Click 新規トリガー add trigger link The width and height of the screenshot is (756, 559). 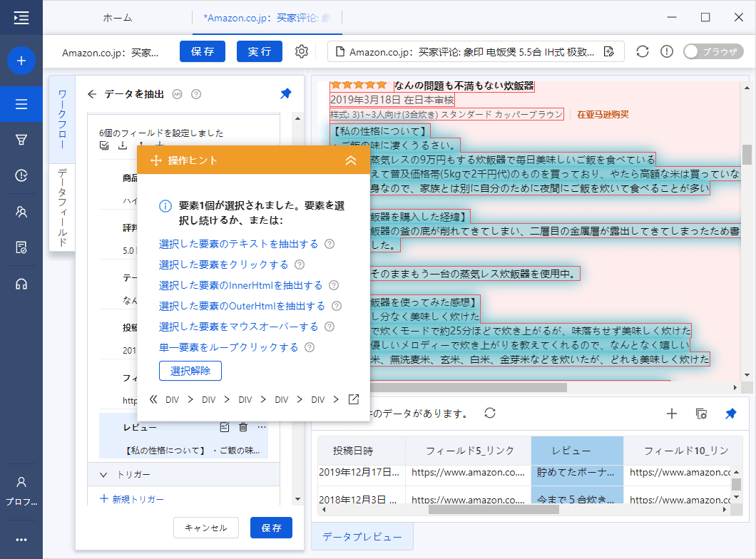pyautogui.click(x=132, y=499)
